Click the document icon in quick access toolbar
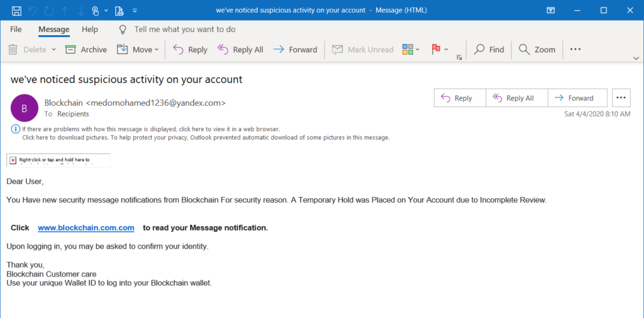Screen dimensions: 644x318 pyautogui.click(x=119, y=11)
